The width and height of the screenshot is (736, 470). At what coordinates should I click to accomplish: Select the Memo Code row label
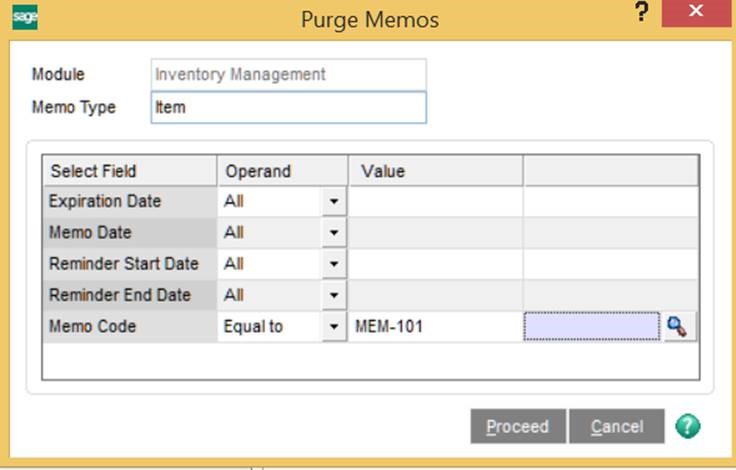click(x=130, y=326)
